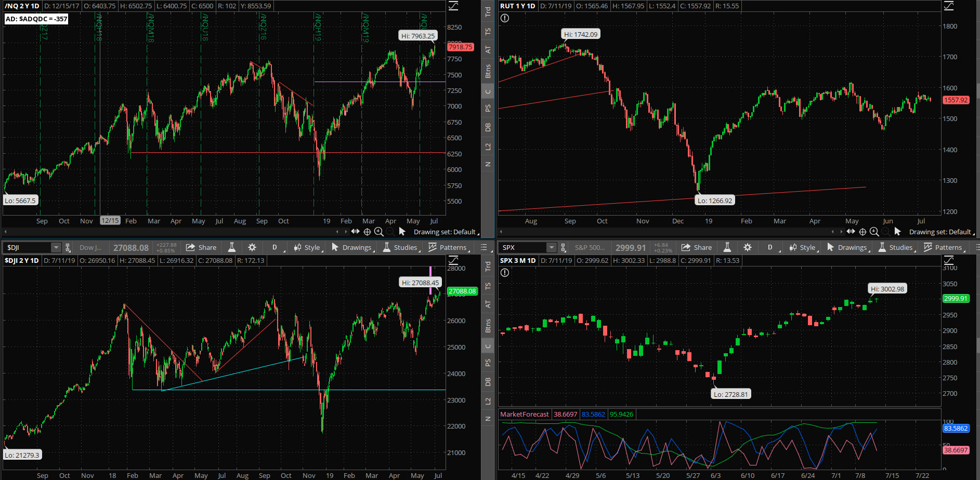Toggle TS side panel tab on upper sidebar
The height and width of the screenshot is (480, 980).
488,32
